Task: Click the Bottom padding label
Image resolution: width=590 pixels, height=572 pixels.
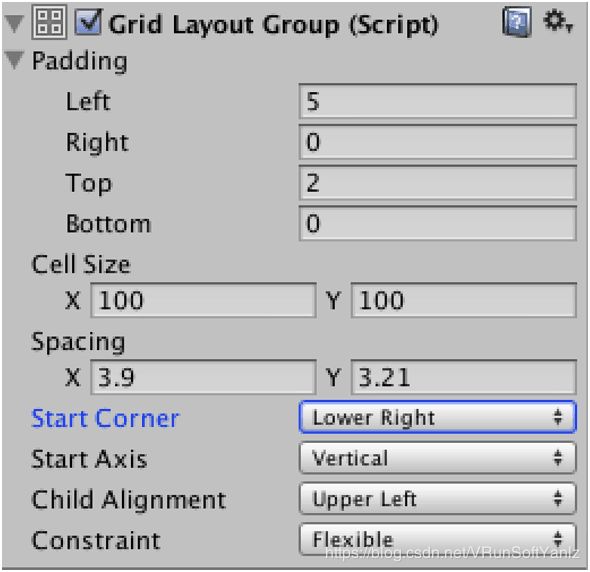Action: tap(109, 224)
